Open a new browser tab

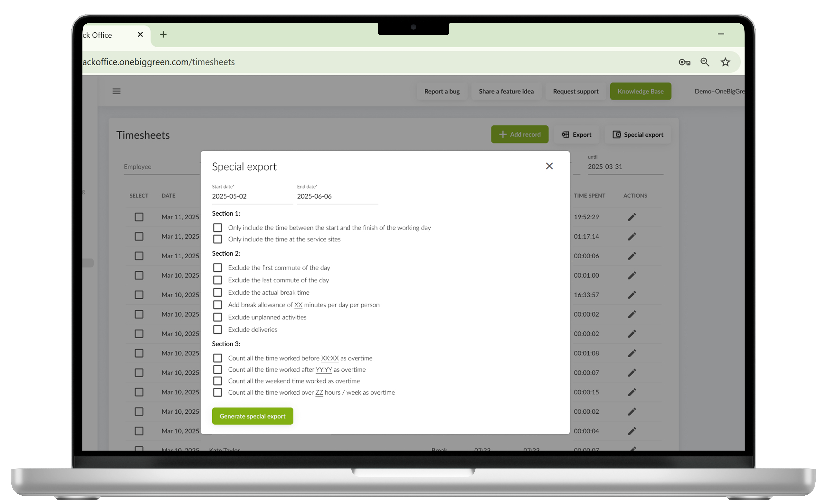(x=163, y=34)
